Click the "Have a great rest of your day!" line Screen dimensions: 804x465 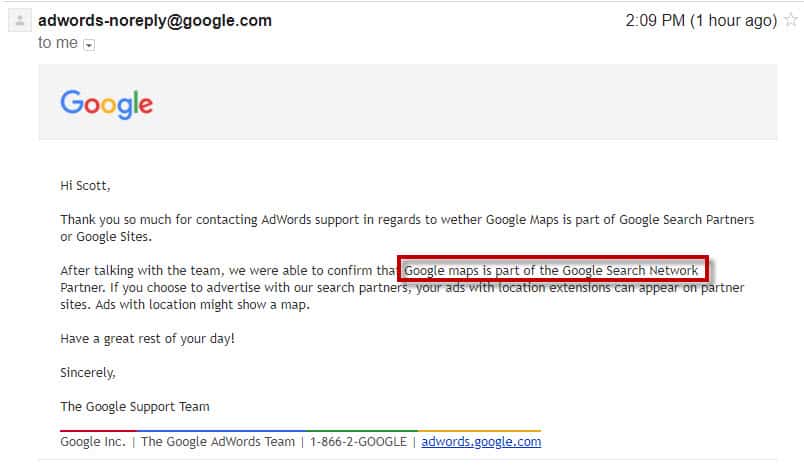pyautogui.click(x=147, y=339)
